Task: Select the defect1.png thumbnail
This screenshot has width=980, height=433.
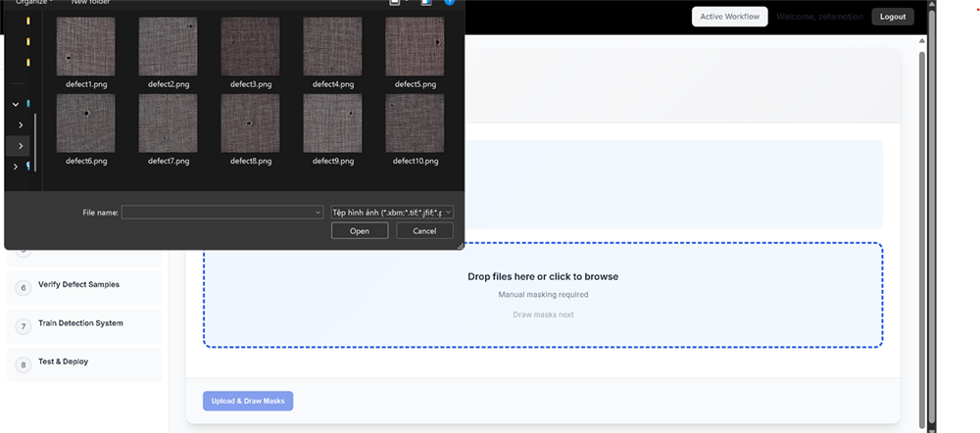Action: (x=85, y=47)
